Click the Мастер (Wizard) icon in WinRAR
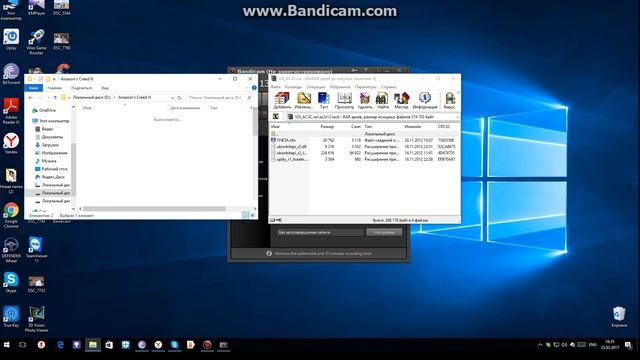The width and height of the screenshot is (640, 360). click(x=401, y=100)
